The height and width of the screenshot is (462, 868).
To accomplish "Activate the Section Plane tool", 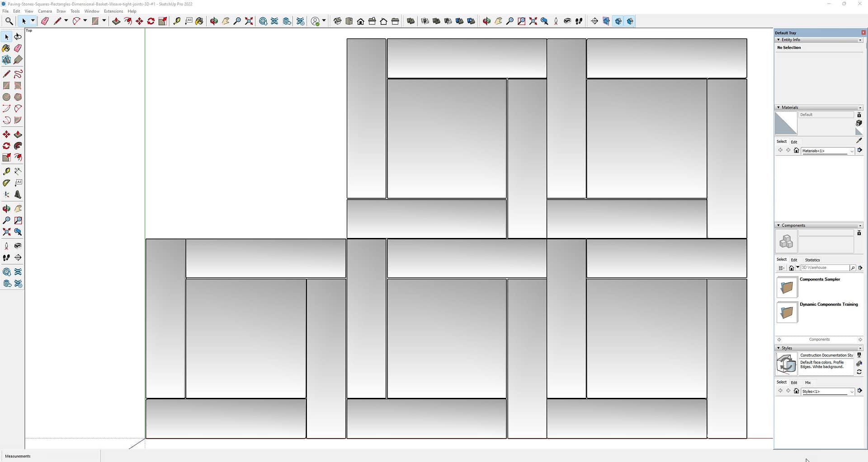I will click(18, 257).
